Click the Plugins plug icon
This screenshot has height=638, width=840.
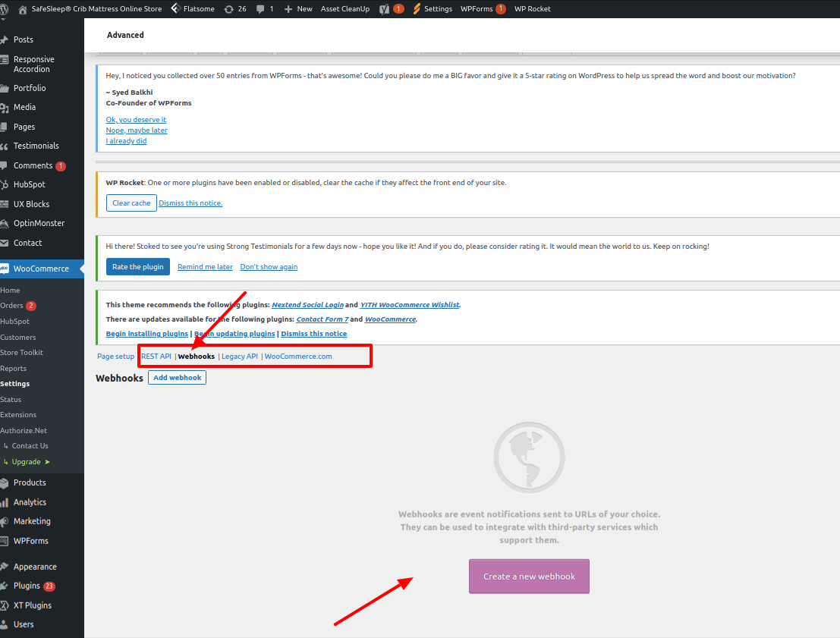coord(5,586)
